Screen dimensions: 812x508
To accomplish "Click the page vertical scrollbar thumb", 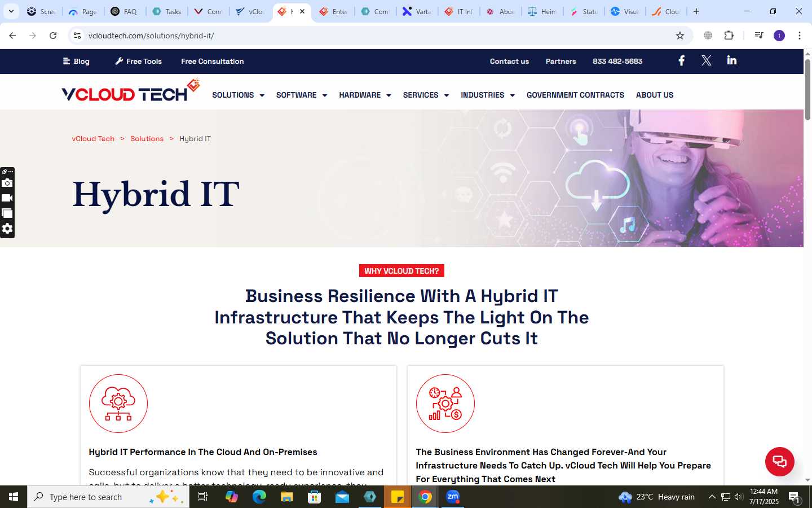I will click(x=807, y=89).
